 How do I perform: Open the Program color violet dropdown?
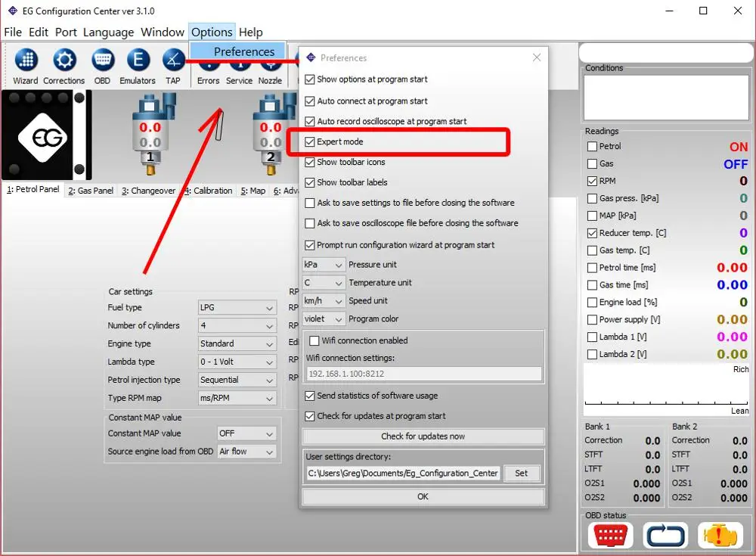coord(324,318)
